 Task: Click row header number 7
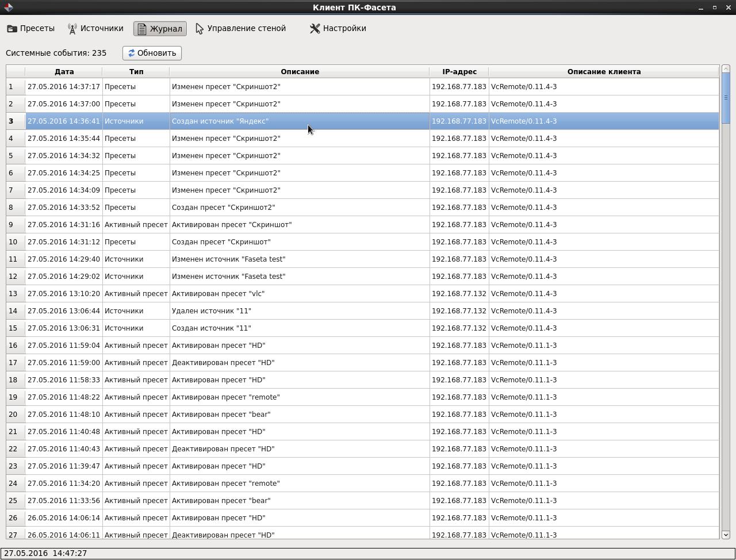pyautogui.click(x=16, y=190)
